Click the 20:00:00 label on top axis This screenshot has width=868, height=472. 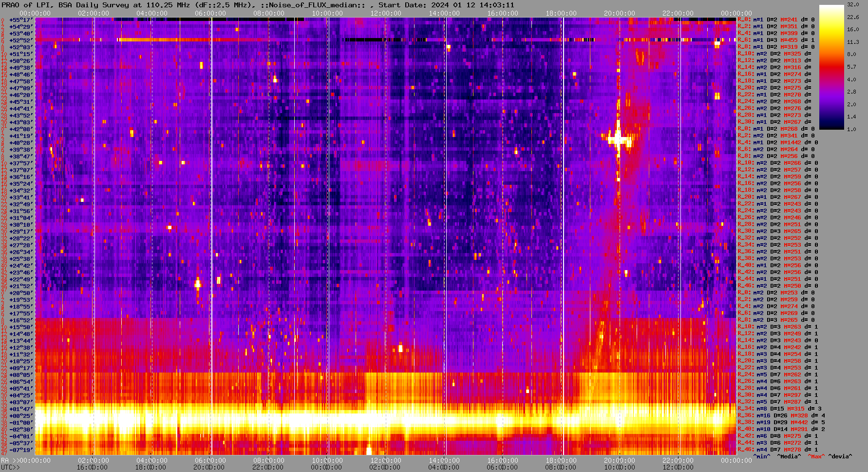click(x=620, y=14)
